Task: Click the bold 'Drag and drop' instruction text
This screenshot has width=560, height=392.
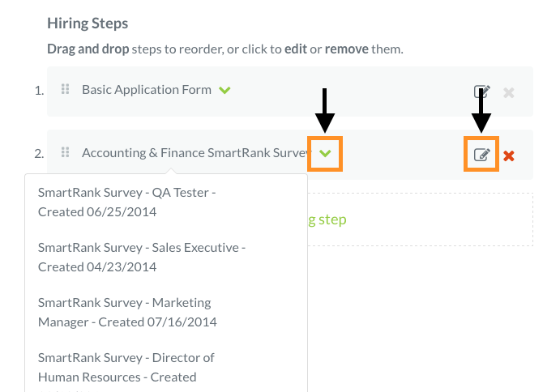Action: [x=88, y=49]
